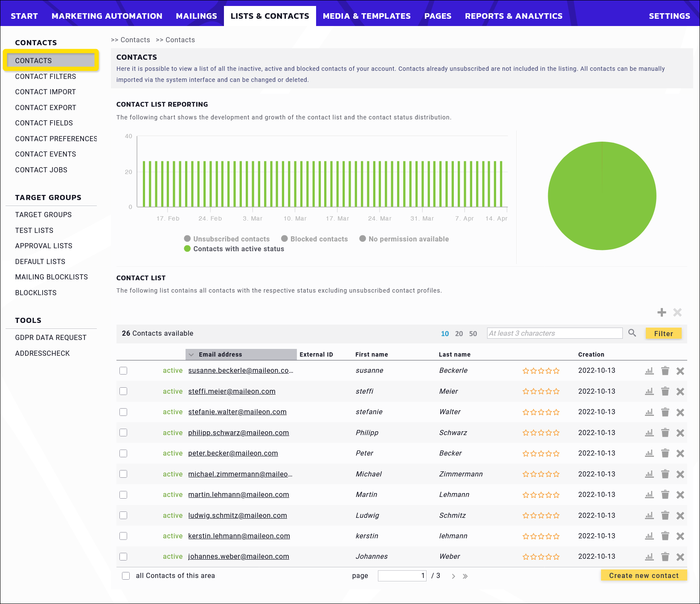700x604 pixels.
Task: Select checkbox for philipp.schwarz contact
Action: click(123, 433)
